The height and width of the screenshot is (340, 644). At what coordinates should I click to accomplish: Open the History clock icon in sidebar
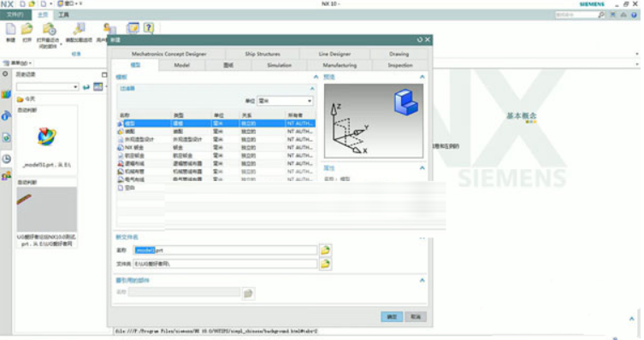click(x=6, y=159)
